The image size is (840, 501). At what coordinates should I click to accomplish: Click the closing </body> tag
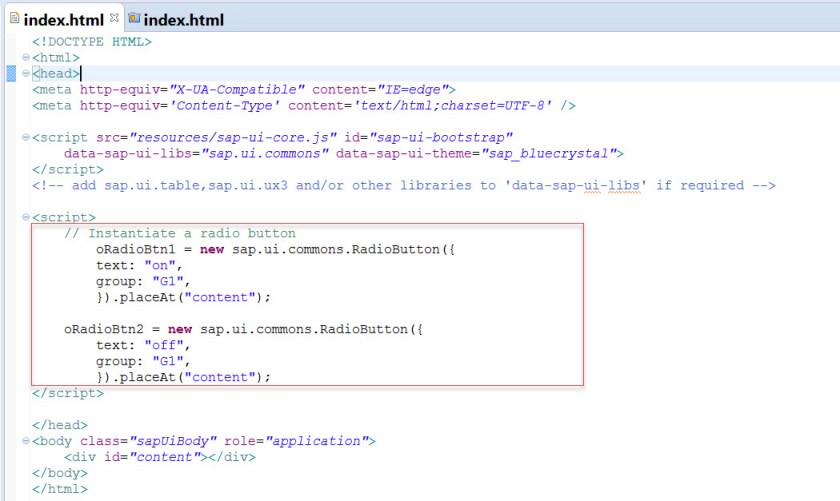pyautogui.click(x=60, y=473)
